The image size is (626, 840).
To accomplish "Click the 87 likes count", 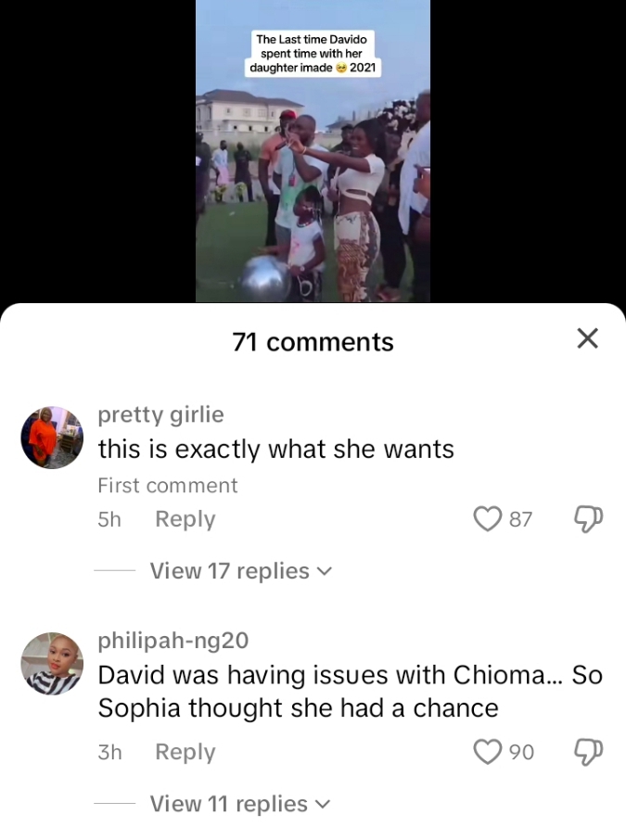I will [520, 519].
